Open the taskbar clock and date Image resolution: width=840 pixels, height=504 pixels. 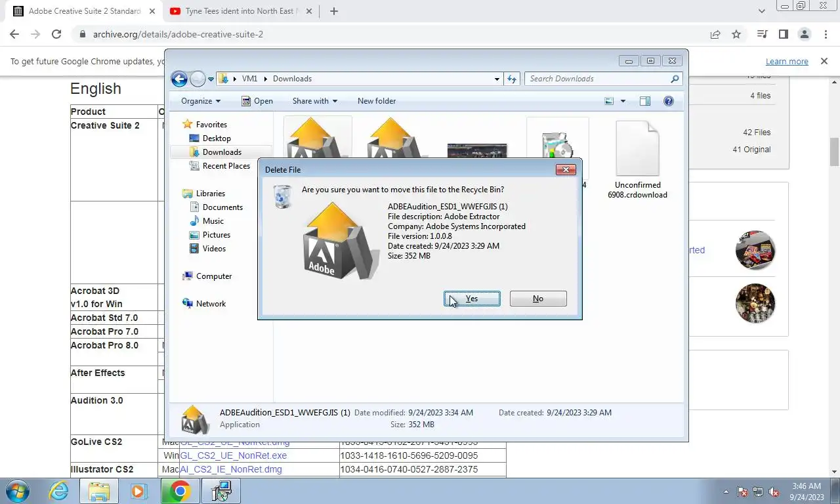(807, 492)
